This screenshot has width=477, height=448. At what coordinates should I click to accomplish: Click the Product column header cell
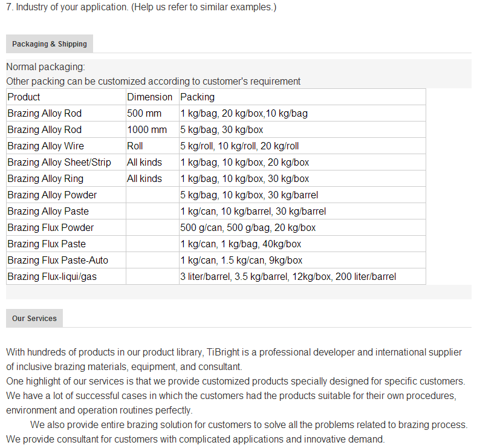[x=66, y=97]
